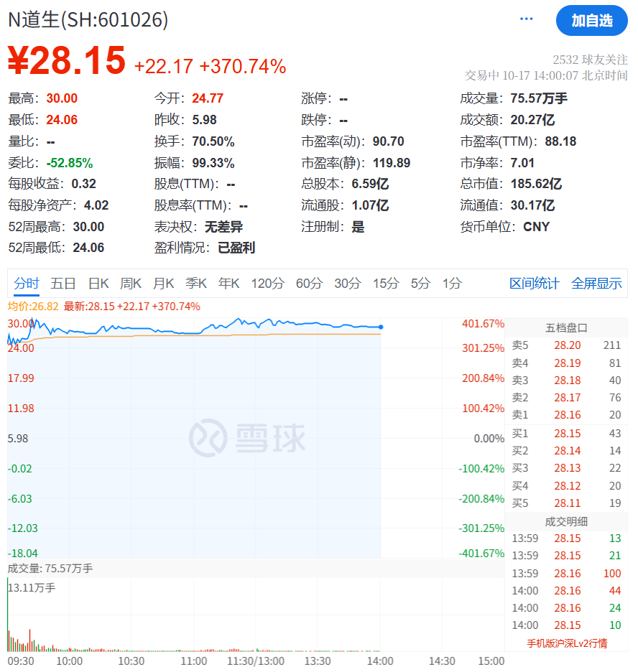
Task: Open the 5分 interval tab
Action: (x=420, y=284)
